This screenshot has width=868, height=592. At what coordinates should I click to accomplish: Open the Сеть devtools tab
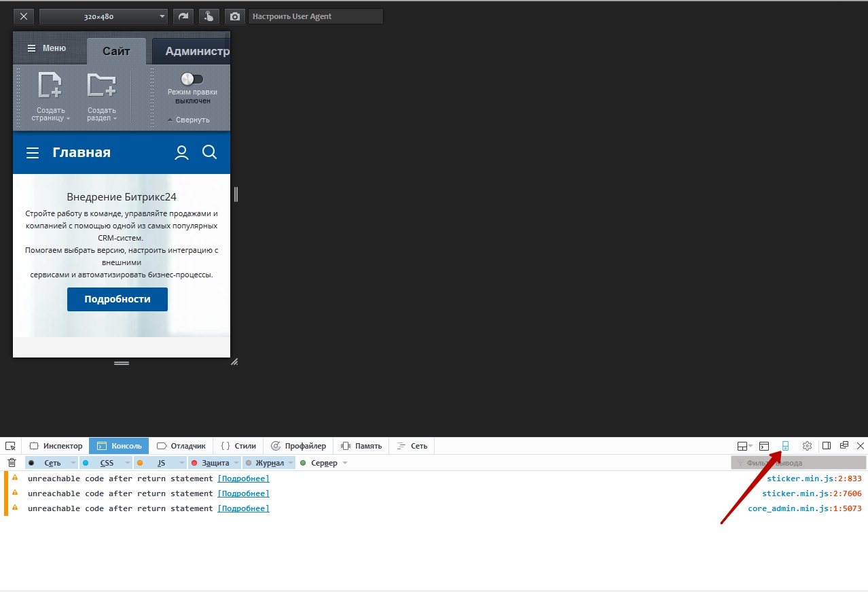(x=412, y=446)
